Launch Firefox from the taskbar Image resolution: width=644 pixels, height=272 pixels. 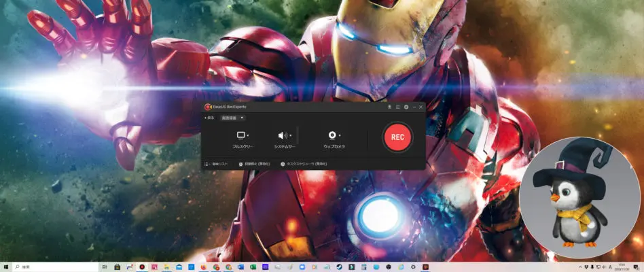(x=204, y=267)
